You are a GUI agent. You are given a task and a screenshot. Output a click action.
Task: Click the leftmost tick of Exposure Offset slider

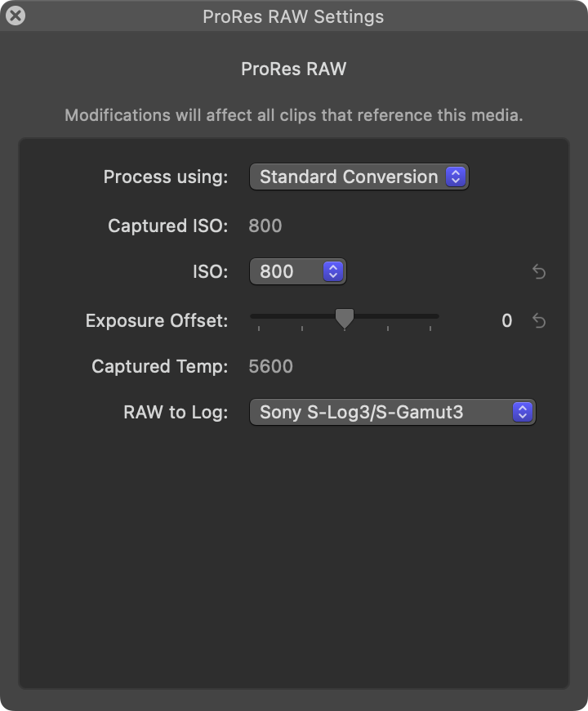[259, 328]
